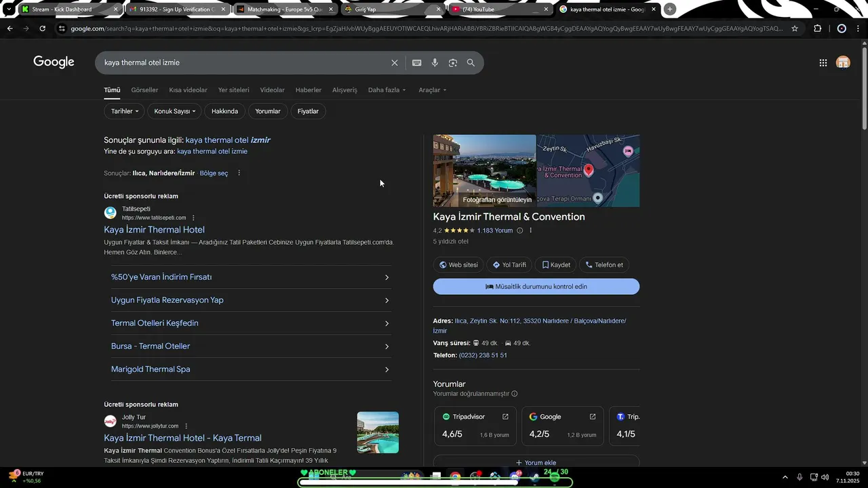This screenshot has width=868, height=488.
Task: Click the info icon next to 1.183 Yorum
Action: tap(520, 230)
